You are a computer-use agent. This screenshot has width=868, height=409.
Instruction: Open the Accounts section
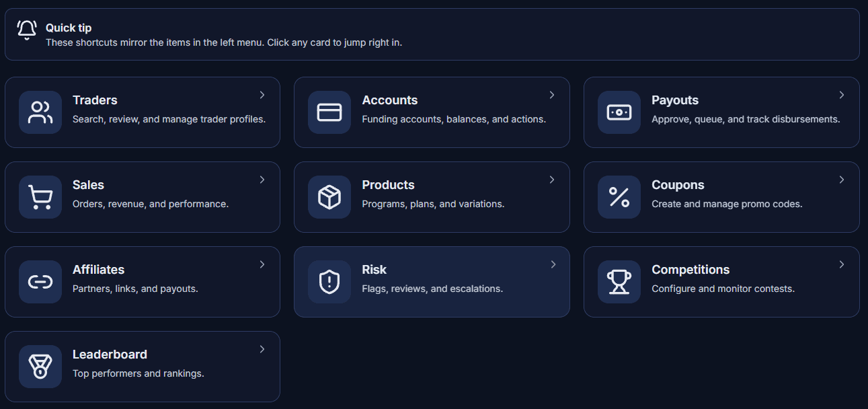(432, 112)
